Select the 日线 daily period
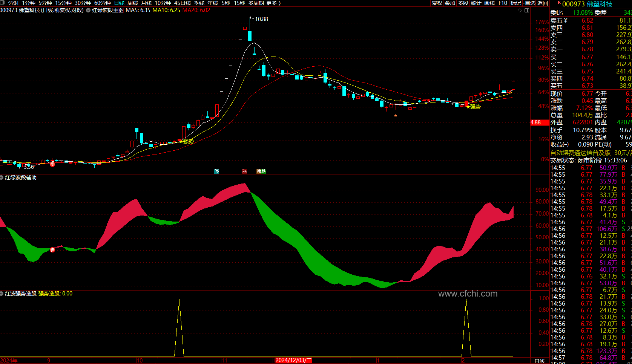The height and width of the screenshot is (364, 632). pos(119,3)
